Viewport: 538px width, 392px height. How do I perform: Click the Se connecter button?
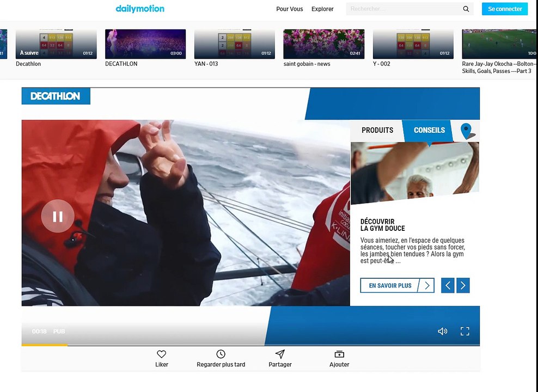(505, 9)
